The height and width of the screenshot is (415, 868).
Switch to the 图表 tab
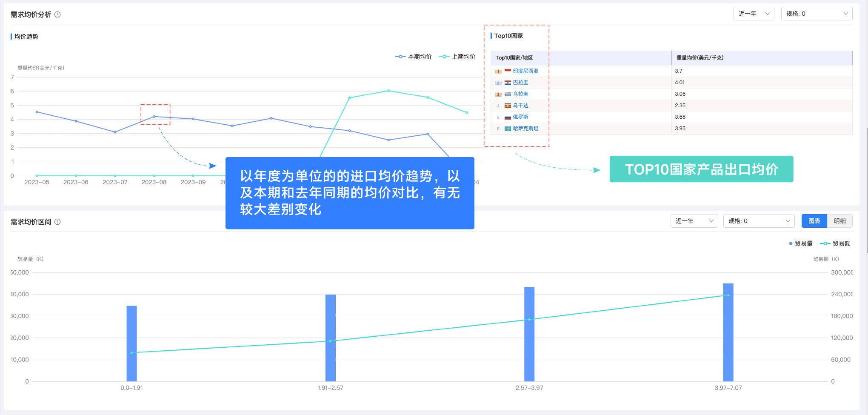(814, 220)
